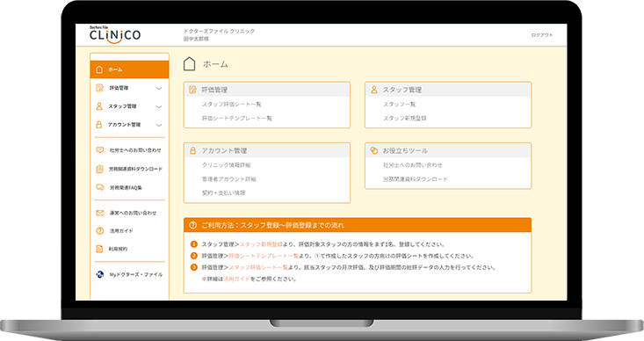Click the sidebar スタッフ管理 person icon
Image resolution: width=644 pixels, height=341 pixels.
click(99, 106)
